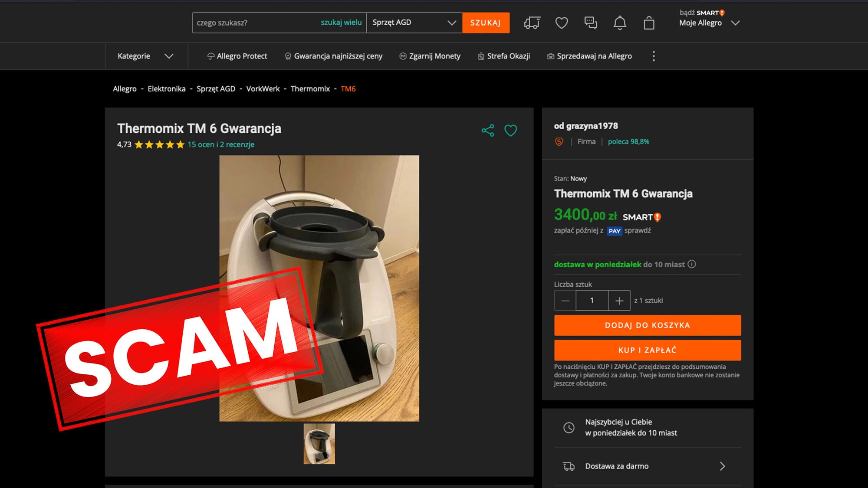Click the Allegro PAY badge
This screenshot has height=488, width=868.
614,231
